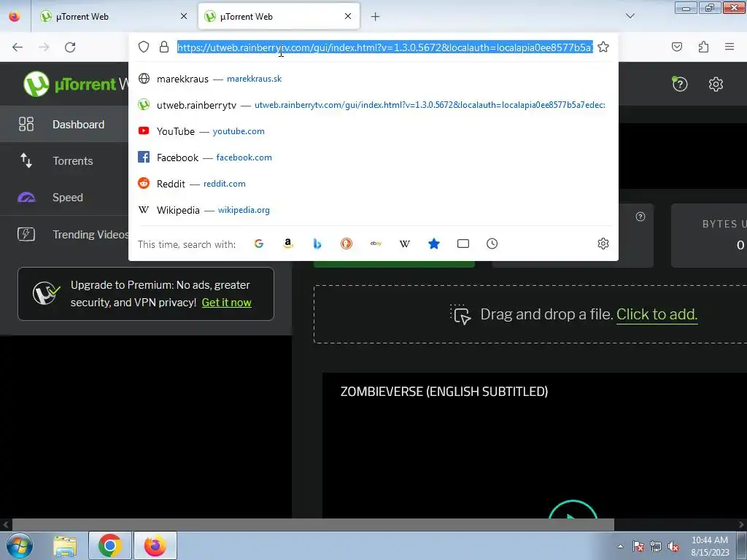Click the muted volume tray icon

[673, 546]
